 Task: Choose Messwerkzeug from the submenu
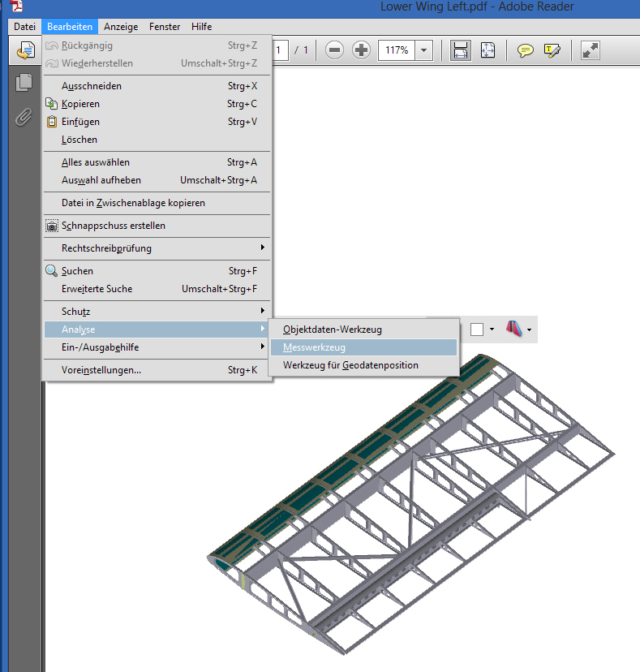point(363,347)
